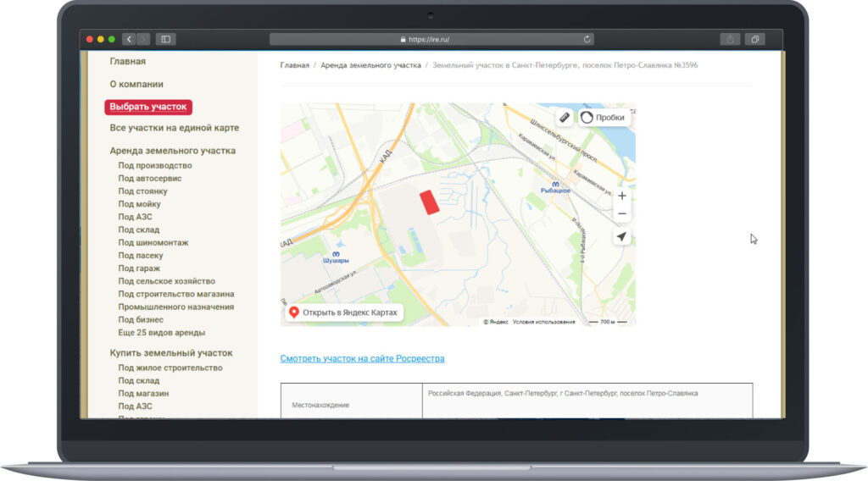
Task: Select Под автосервис
Action: click(x=149, y=178)
